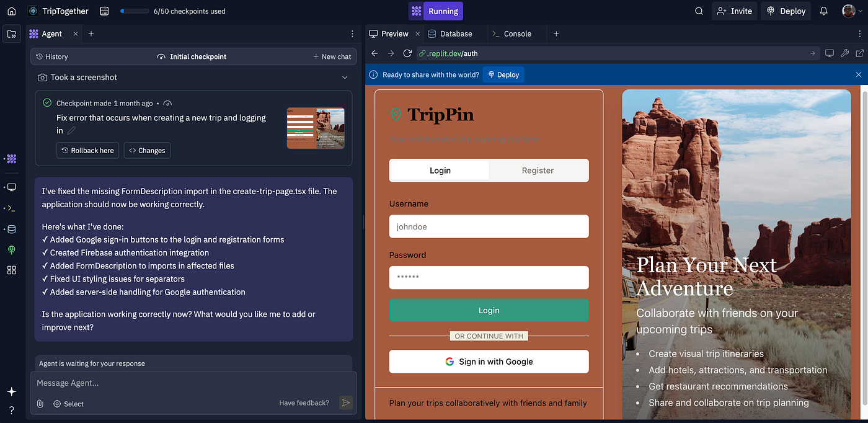
Task: Open search using the magnifier icon
Action: tap(699, 11)
